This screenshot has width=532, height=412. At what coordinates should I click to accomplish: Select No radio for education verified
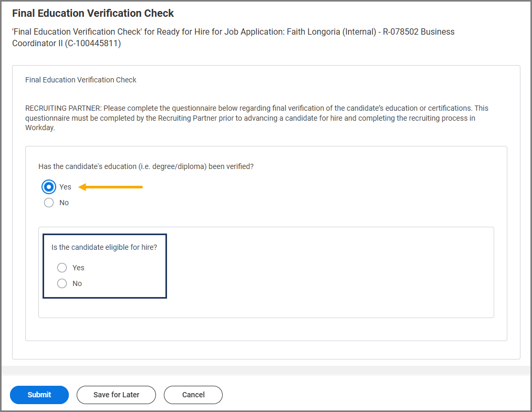tap(49, 203)
